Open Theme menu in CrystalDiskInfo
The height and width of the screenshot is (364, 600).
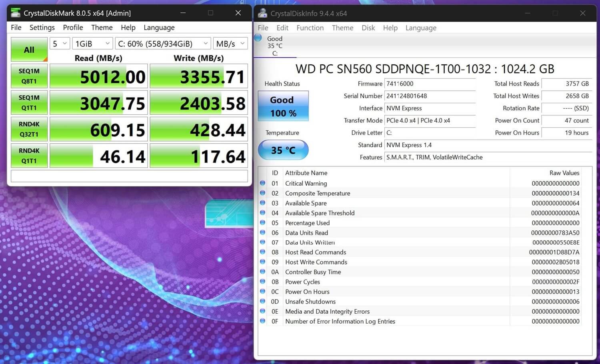[x=342, y=28]
